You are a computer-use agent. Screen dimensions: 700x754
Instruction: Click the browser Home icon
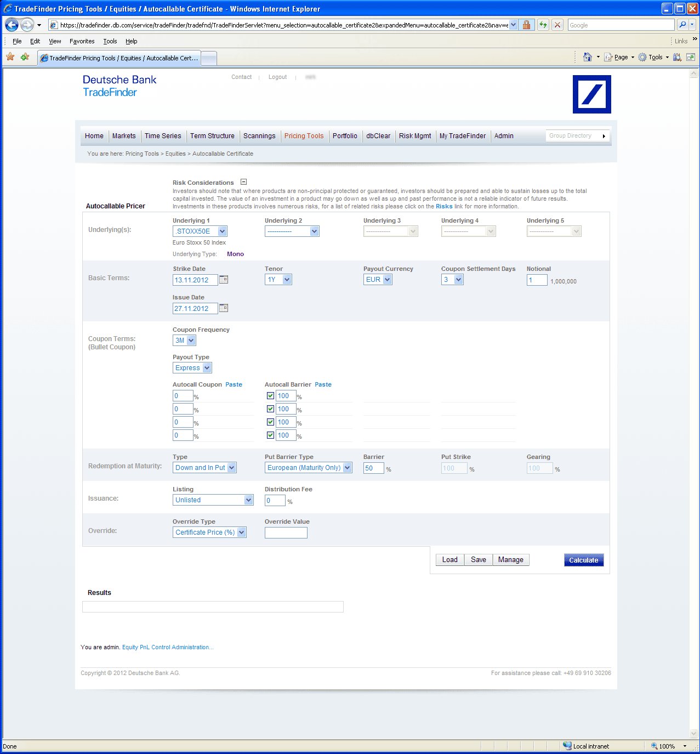588,57
